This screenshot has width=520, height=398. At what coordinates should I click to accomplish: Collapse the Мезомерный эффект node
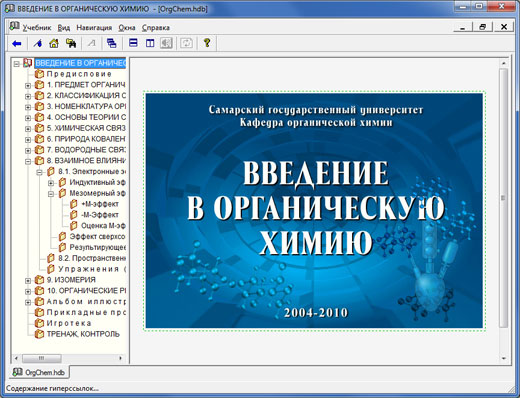[x=51, y=194]
